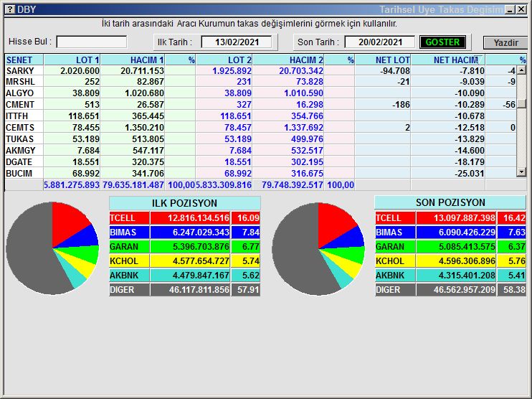Click the sort indicator on NET HACIM header
The width and height of the screenshot is (532, 399).
[x=476, y=60]
